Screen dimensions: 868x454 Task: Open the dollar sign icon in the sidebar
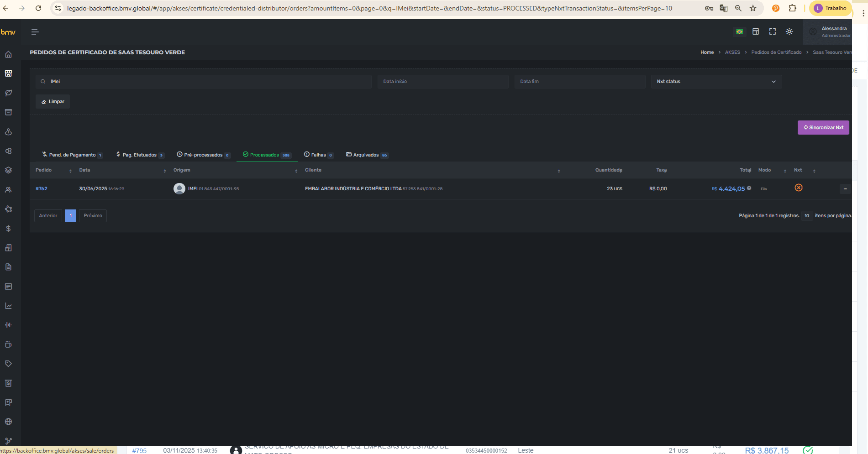(8, 229)
